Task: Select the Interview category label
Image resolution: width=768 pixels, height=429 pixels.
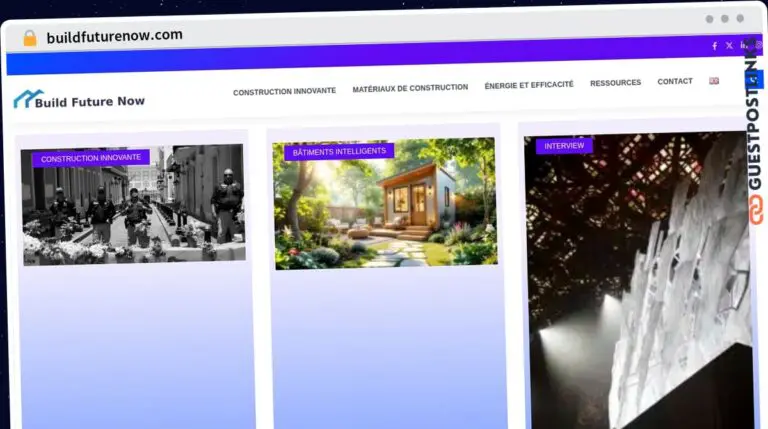Action: 564,146
